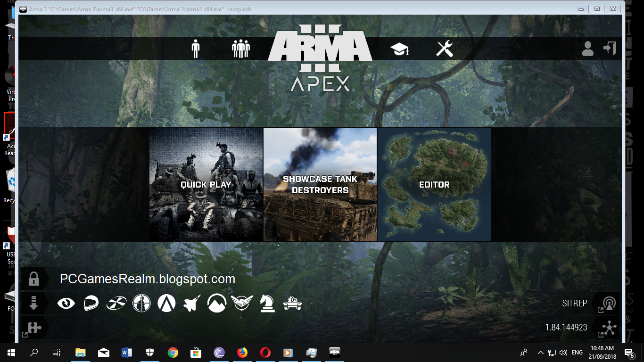The image size is (644, 362).
Task: Open the puzzle piece mods icon
Action: coord(34,328)
